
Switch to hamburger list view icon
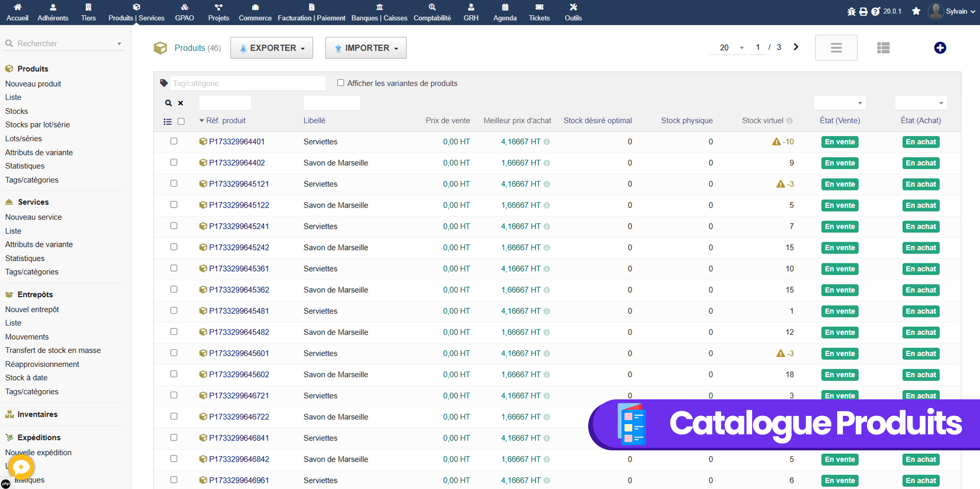coord(836,48)
